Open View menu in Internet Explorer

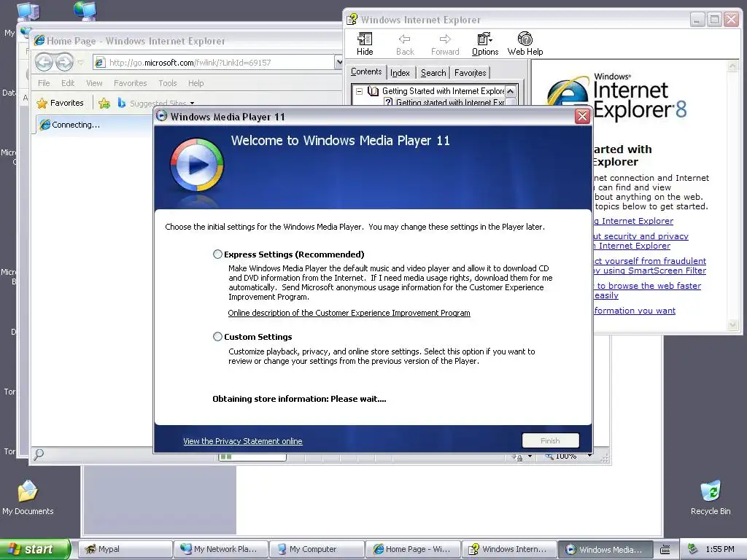pyautogui.click(x=94, y=83)
